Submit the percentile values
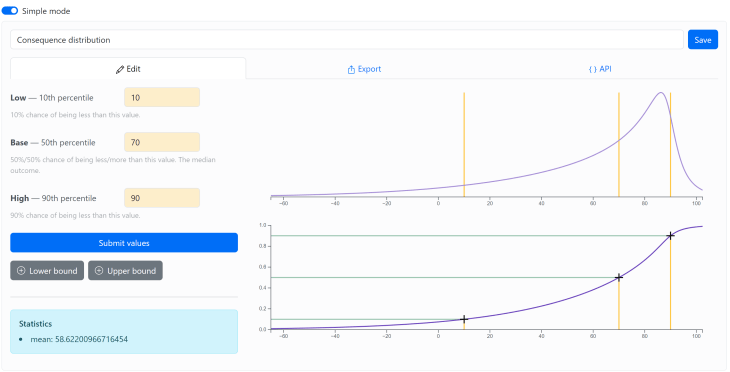This screenshot has height=372, width=730. [x=124, y=243]
